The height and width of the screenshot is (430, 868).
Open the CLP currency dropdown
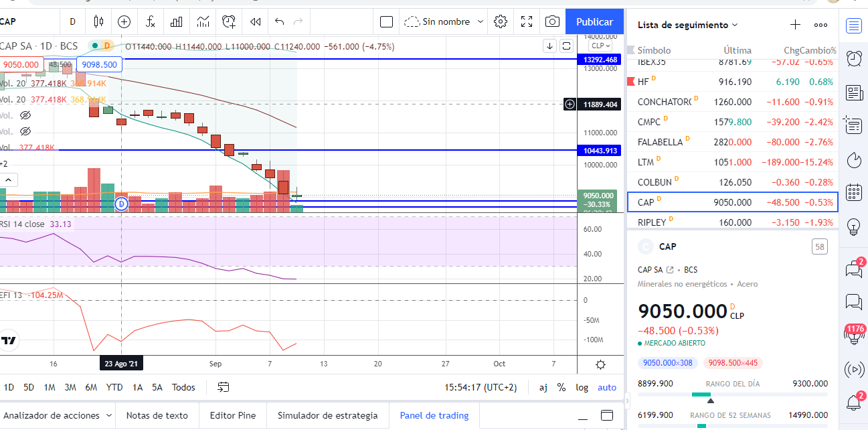coord(600,46)
